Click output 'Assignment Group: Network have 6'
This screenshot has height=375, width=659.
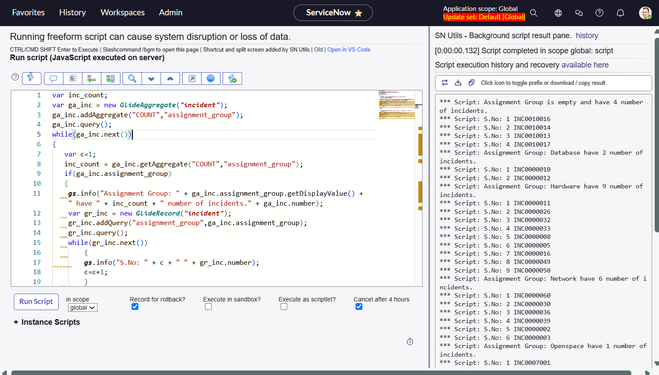coord(543,283)
